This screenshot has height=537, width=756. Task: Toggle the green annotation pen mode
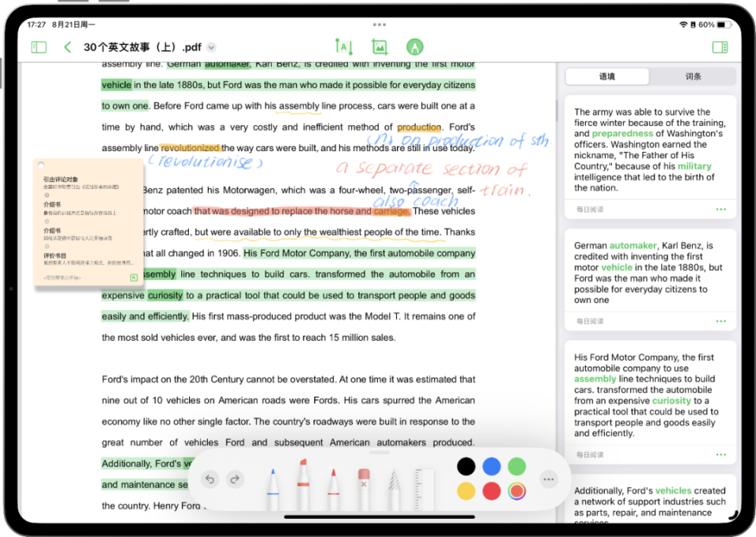click(x=415, y=46)
